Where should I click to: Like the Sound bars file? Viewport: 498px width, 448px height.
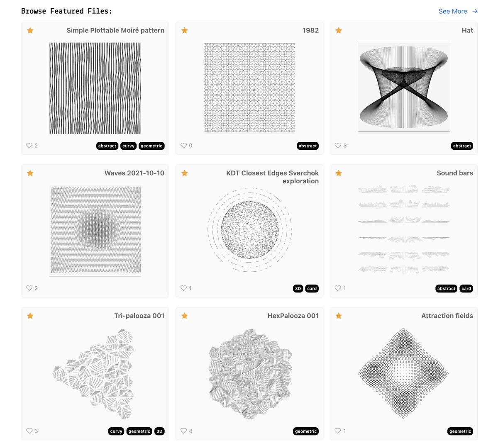click(338, 288)
